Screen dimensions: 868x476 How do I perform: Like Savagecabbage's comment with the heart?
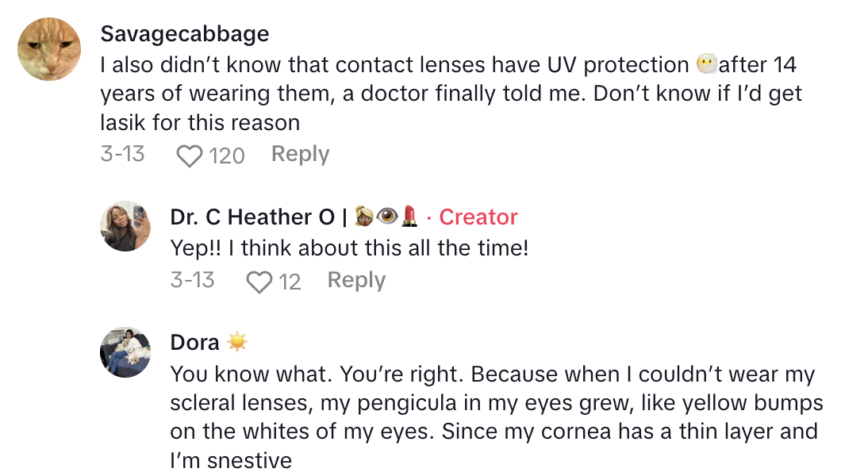(189, 155)
